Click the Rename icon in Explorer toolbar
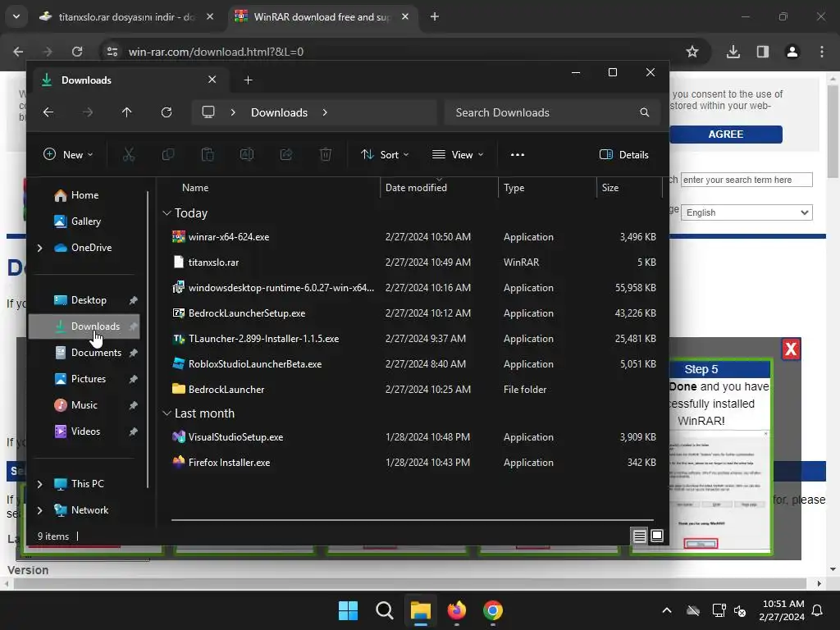The image size is (840, 630). point(247,155)
